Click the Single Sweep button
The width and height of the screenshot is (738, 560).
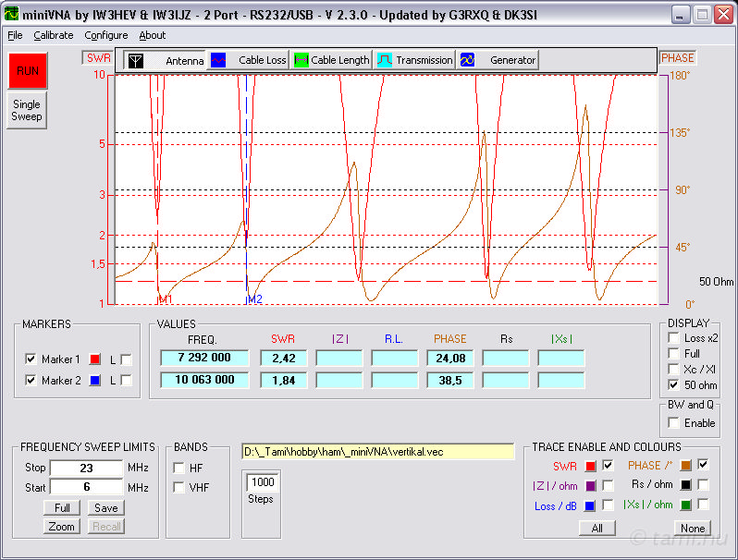27,111
